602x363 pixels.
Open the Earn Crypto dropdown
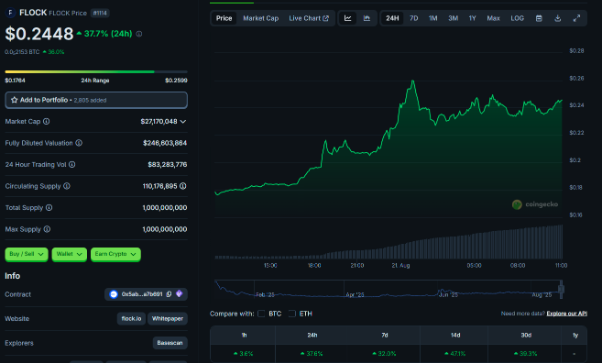pos(116,254)
